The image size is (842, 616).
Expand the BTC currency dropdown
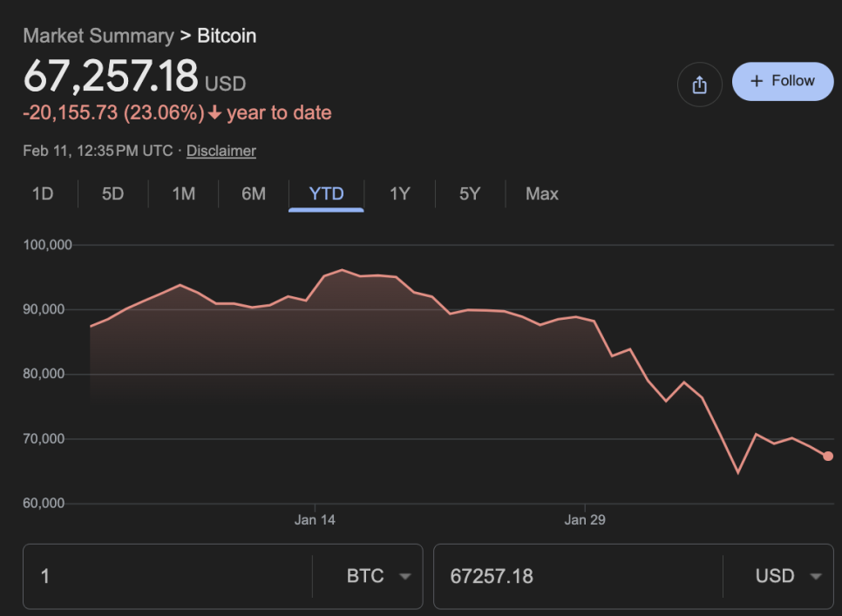tap(378, 576)
